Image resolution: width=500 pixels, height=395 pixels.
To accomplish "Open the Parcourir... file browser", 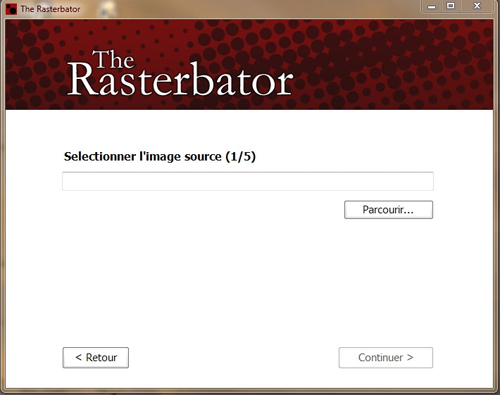I will point(388,210).
